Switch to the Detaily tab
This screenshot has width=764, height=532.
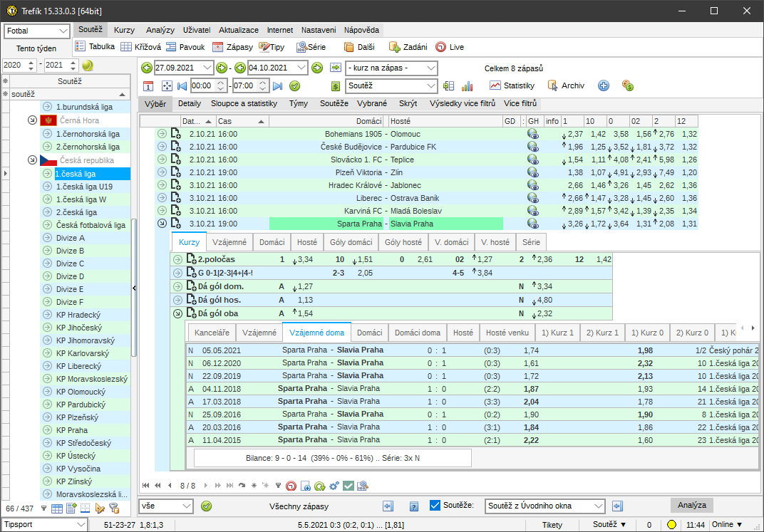[x=190, y=103]
